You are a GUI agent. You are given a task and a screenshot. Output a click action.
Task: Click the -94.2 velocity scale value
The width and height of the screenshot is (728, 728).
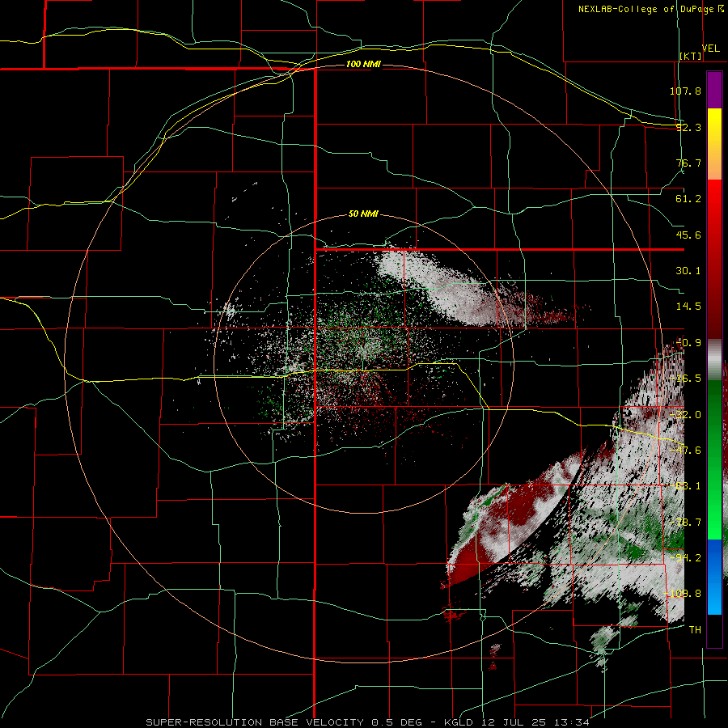(685, 558)
